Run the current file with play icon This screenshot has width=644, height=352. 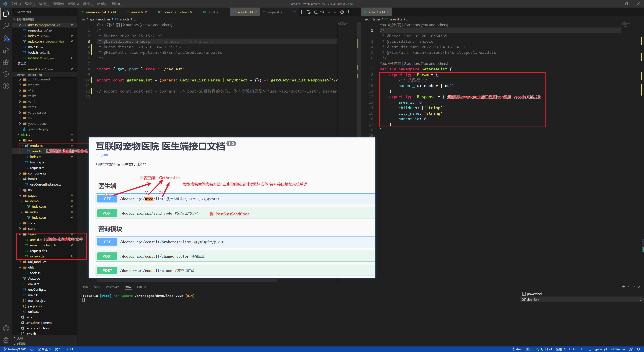pyautogui.click(x=303, y=12)
